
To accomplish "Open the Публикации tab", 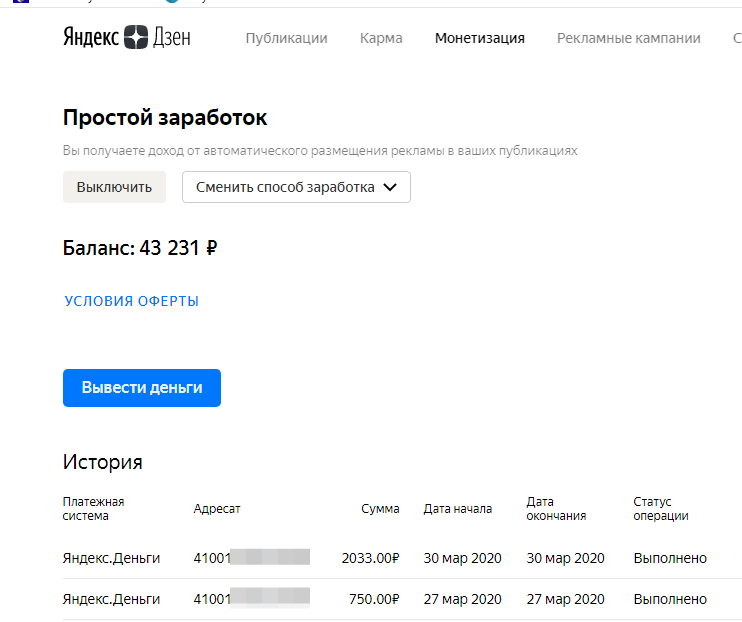I will click(286, 38).
